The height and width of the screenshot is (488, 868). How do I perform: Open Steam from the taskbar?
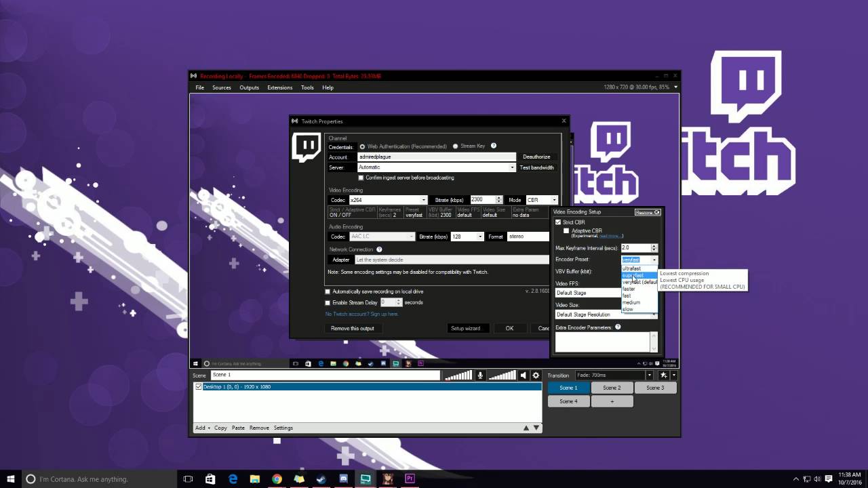(x=321, y=479)
